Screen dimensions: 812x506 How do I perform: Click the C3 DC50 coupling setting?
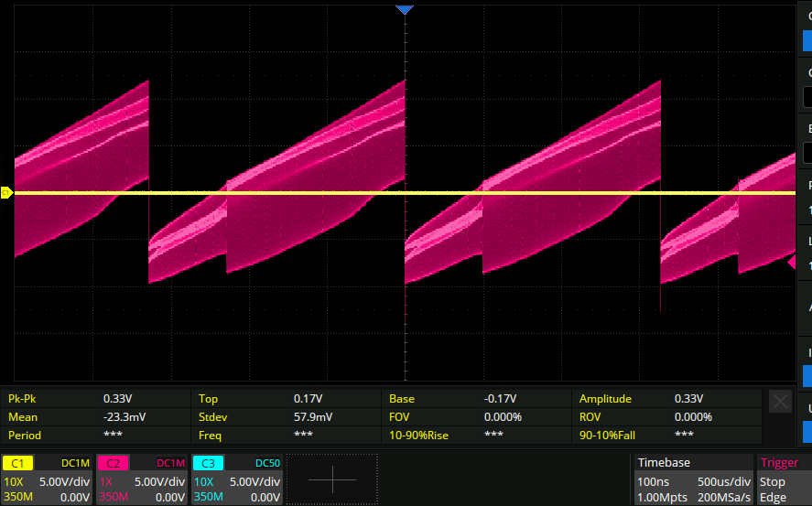click(265, 464)
